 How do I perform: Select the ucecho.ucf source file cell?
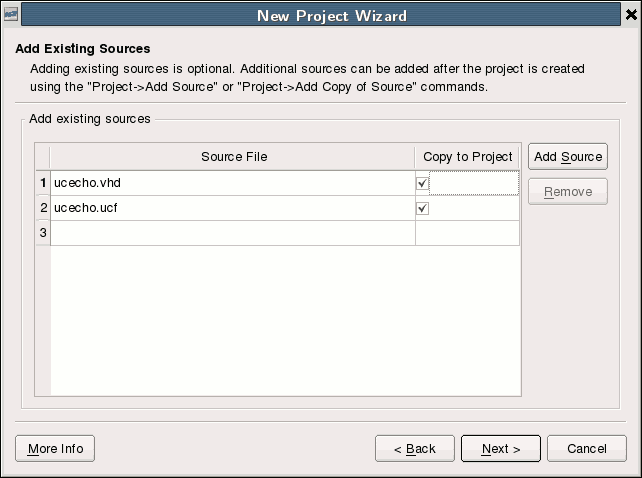tap(233, 208)
